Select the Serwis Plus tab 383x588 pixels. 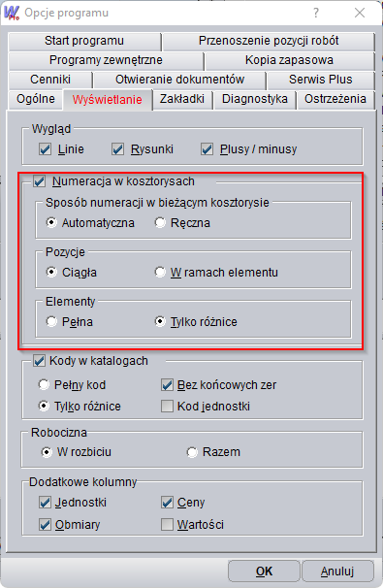320,80
